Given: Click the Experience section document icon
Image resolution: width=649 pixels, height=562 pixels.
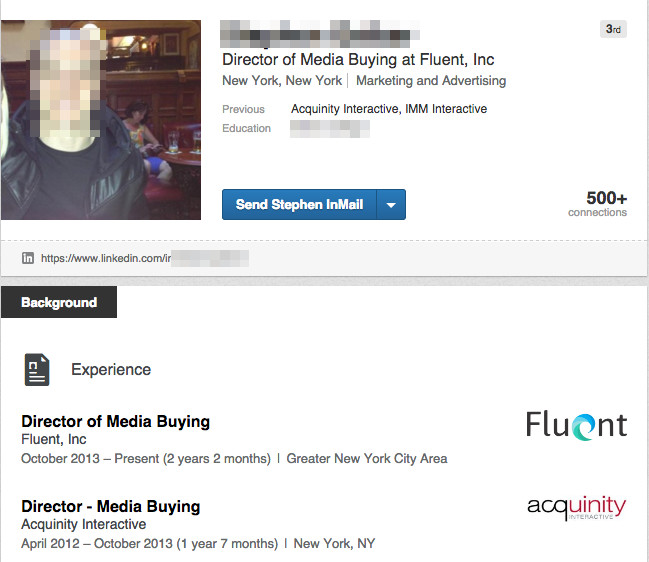Looking at the screenshot, I should coord(37,370).
